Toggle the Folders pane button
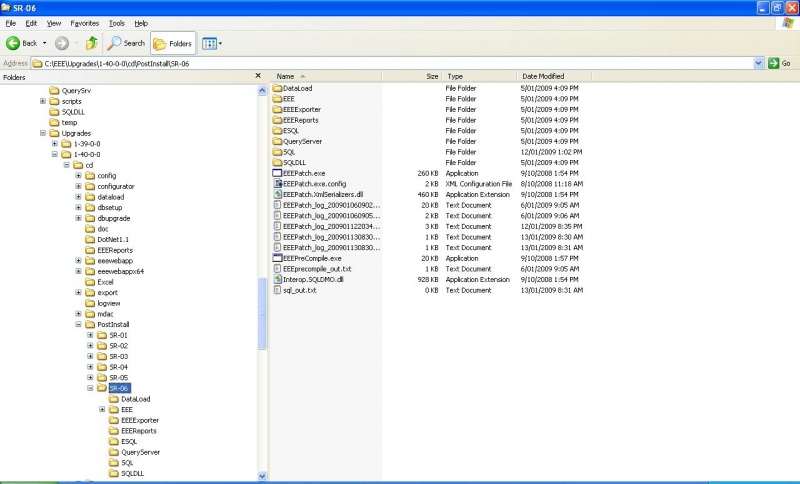The image size is (800, 484). [173, 44]
